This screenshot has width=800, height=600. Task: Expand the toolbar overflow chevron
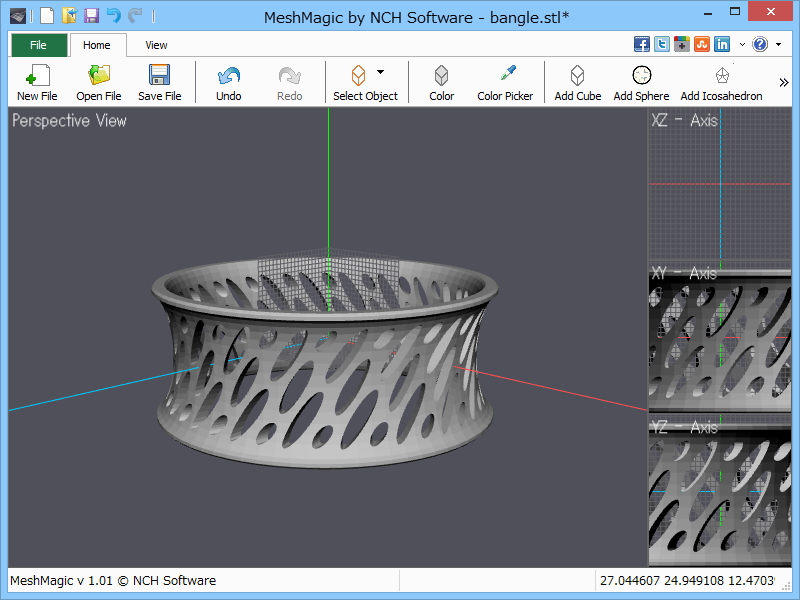784,82
